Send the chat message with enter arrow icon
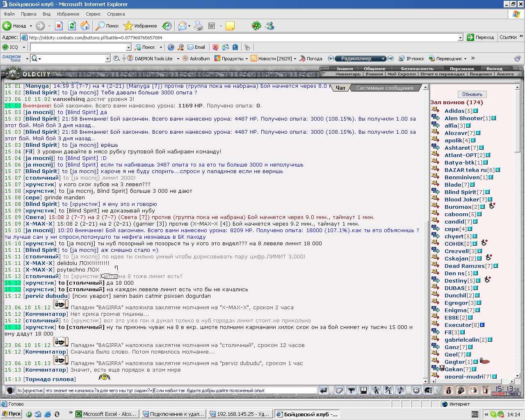The image size is (525, 420). [x=324, y=390]
